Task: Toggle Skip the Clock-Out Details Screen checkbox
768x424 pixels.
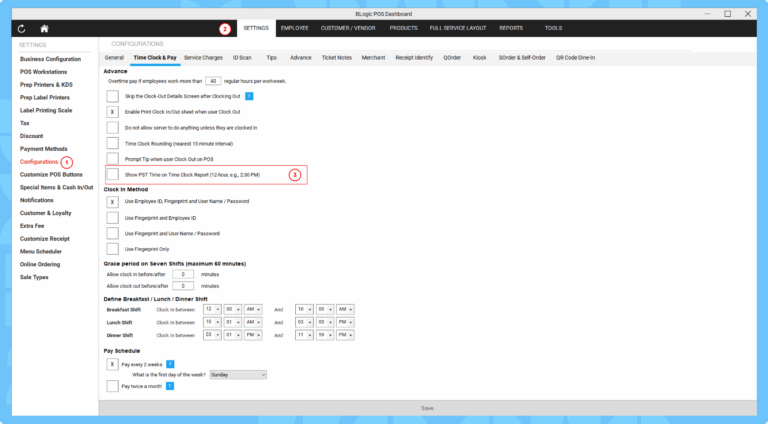Action: 113,96
